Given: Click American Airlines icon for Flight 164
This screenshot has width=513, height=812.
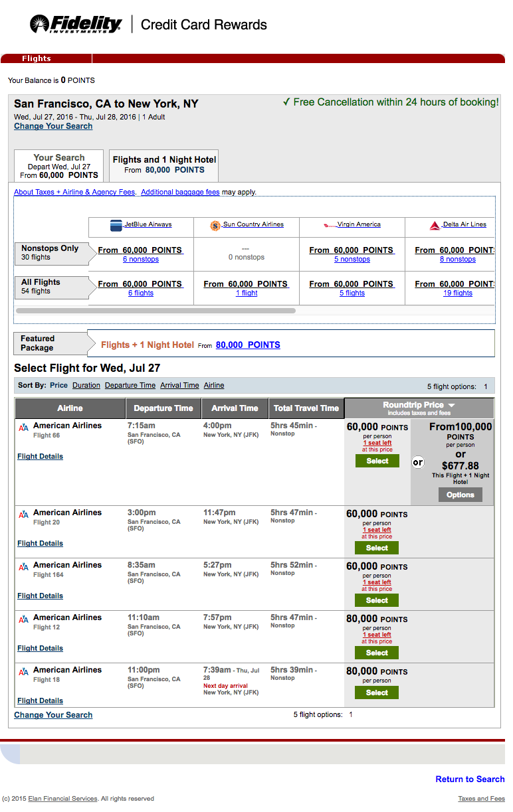Looking at the screenshot, I should pyautogui.click(x=23, y=567).
